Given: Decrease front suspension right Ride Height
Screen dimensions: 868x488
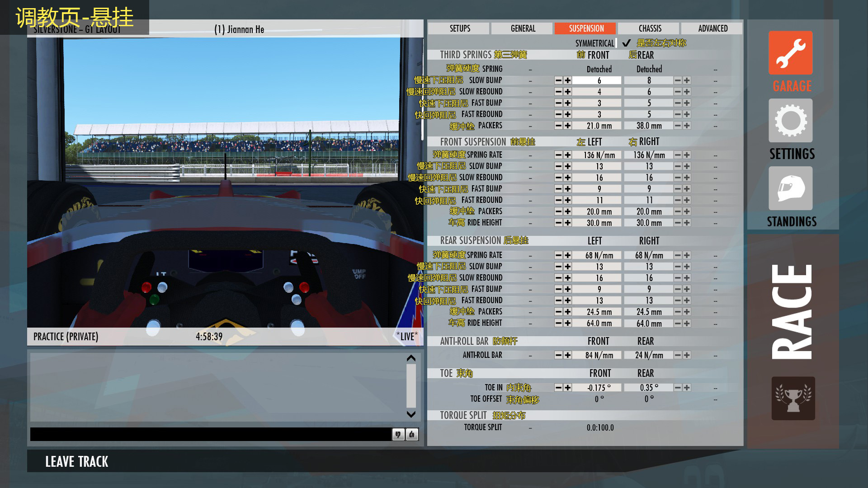Looking at the screenshot, I should click(x=678, y=223).
